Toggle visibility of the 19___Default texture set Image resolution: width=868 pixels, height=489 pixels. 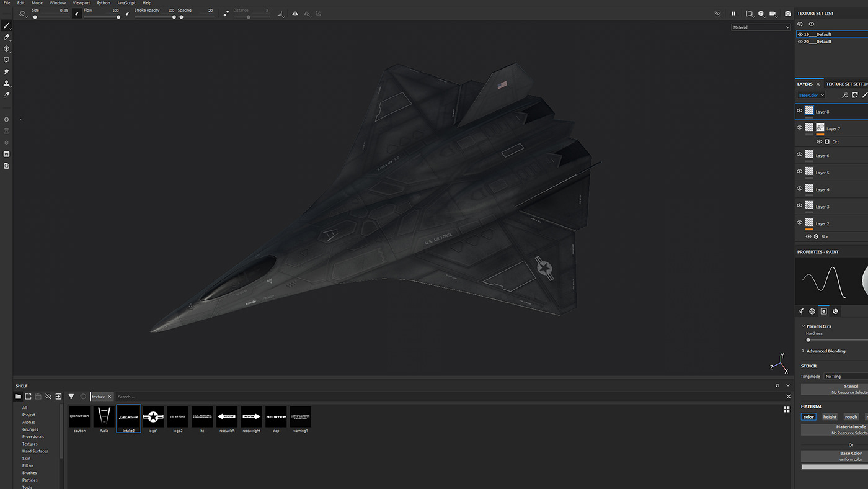pos(800,34)
